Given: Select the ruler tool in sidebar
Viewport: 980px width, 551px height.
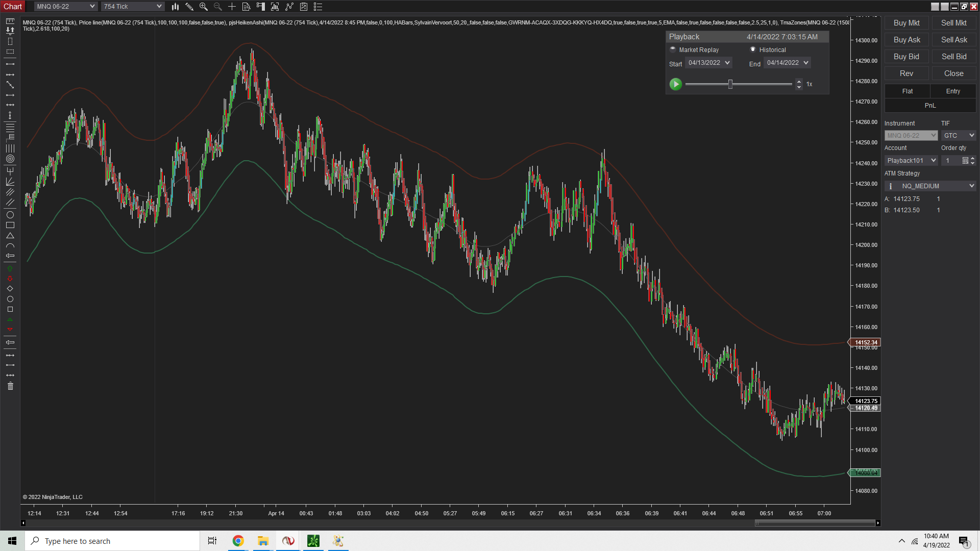Looking at the screenshot, I should [10, 21].
